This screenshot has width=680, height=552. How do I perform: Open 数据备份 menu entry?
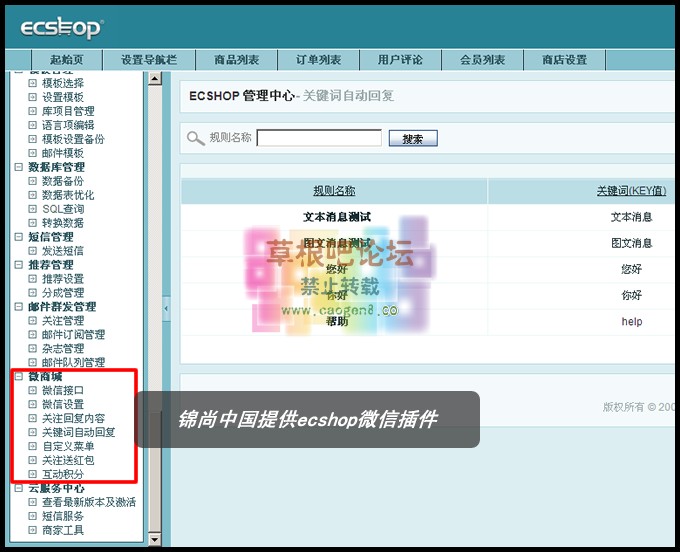(63, 181)
